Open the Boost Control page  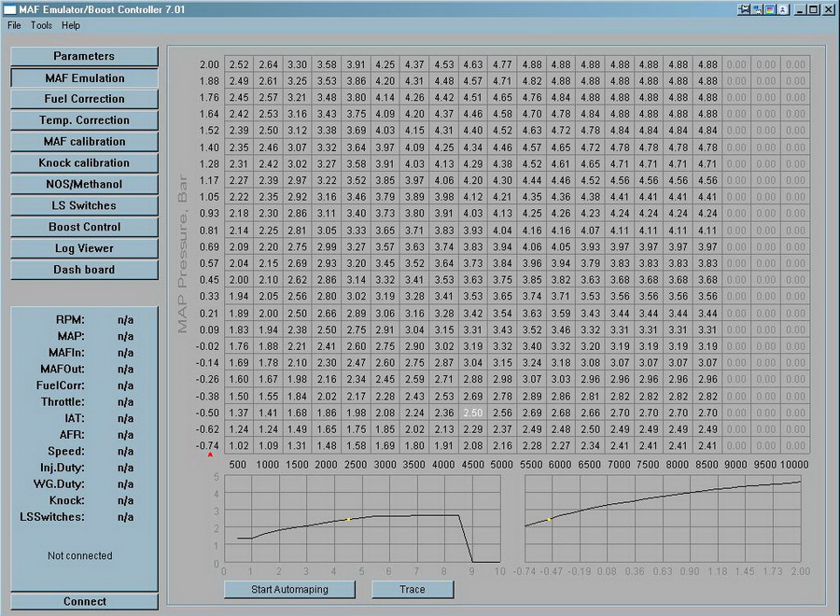[84, 227]
